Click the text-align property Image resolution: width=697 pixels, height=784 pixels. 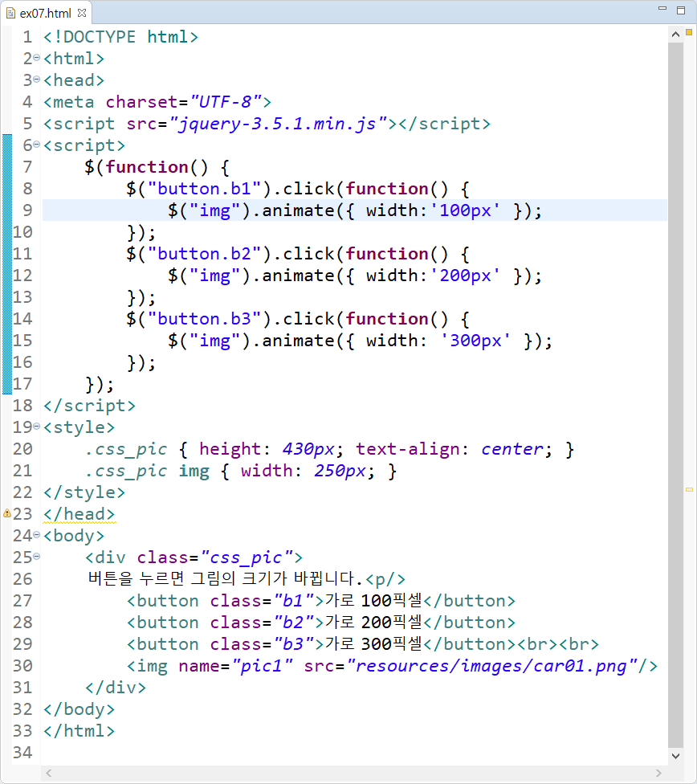point(407,449)
